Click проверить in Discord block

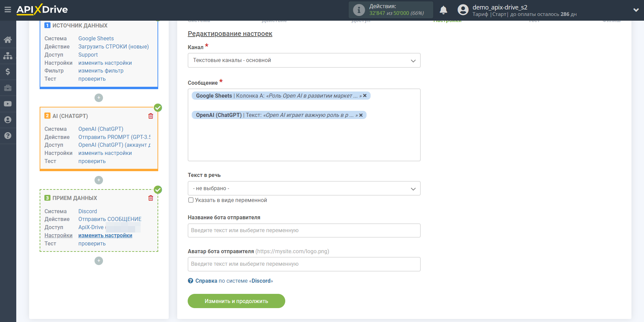coord(92,243)
